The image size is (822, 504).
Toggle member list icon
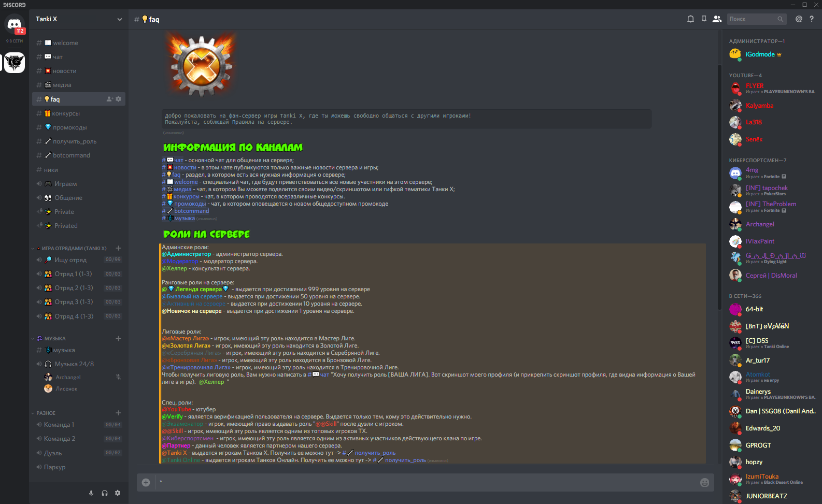(717, 19)
